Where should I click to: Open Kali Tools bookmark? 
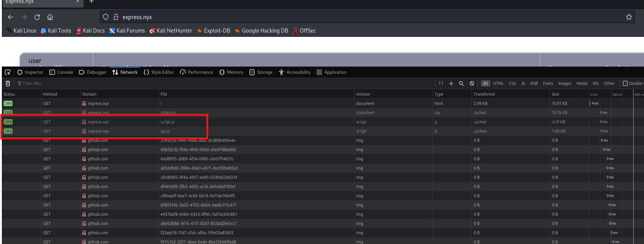pos(56,31)
